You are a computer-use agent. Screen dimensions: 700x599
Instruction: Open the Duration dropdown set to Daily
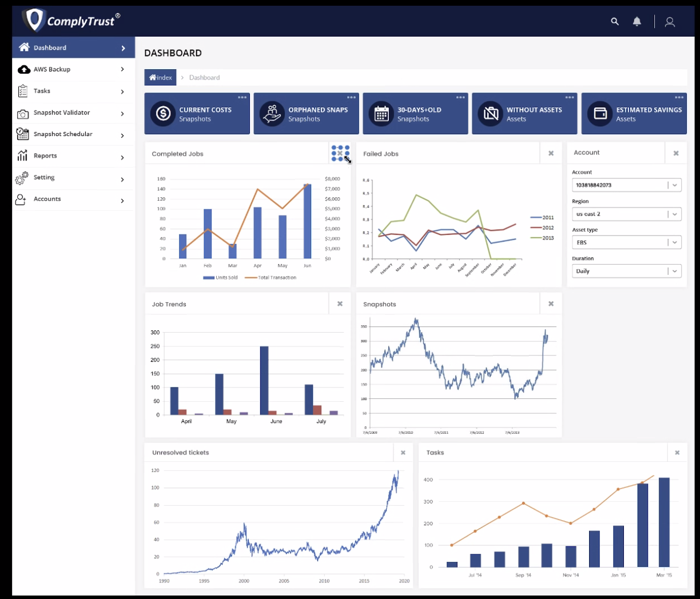pyautogui.click(x=626, y=271)
